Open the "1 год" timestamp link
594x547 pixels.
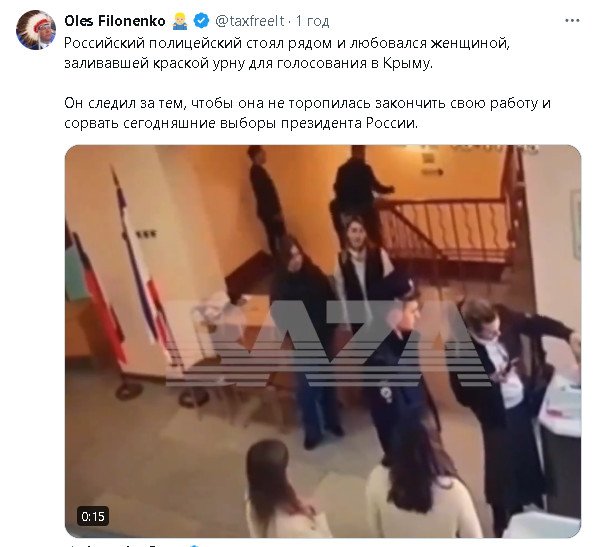coord(312,21)
